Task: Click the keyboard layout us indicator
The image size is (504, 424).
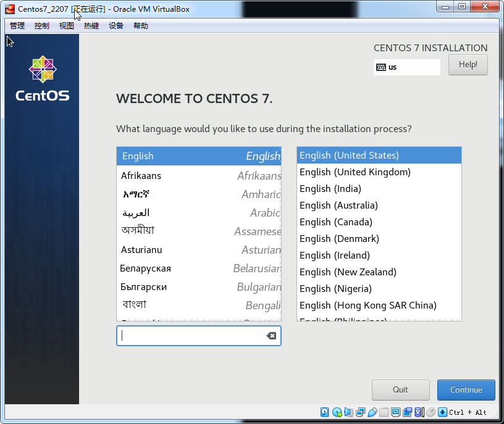Action: 406,67
